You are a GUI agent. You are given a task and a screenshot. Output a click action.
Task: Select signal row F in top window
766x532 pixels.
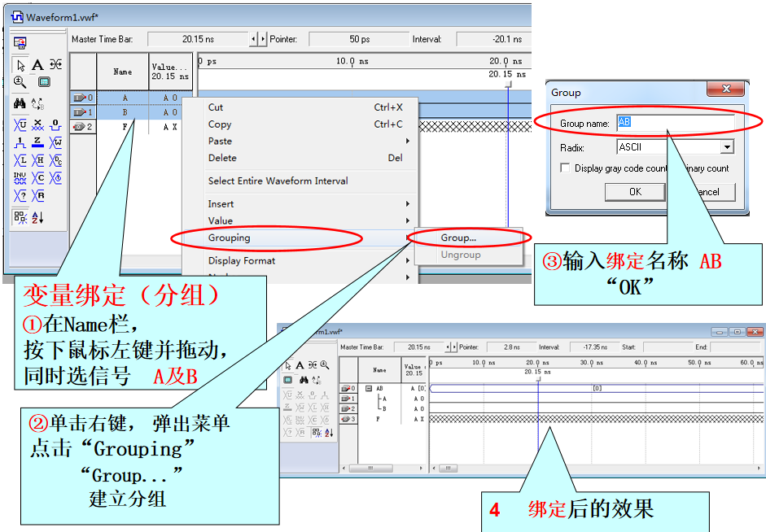[x=125, y=127]
